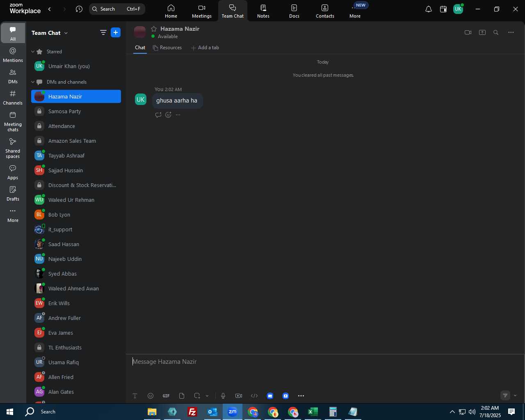Show Channels in the left sidebar

tap(13, 98)
